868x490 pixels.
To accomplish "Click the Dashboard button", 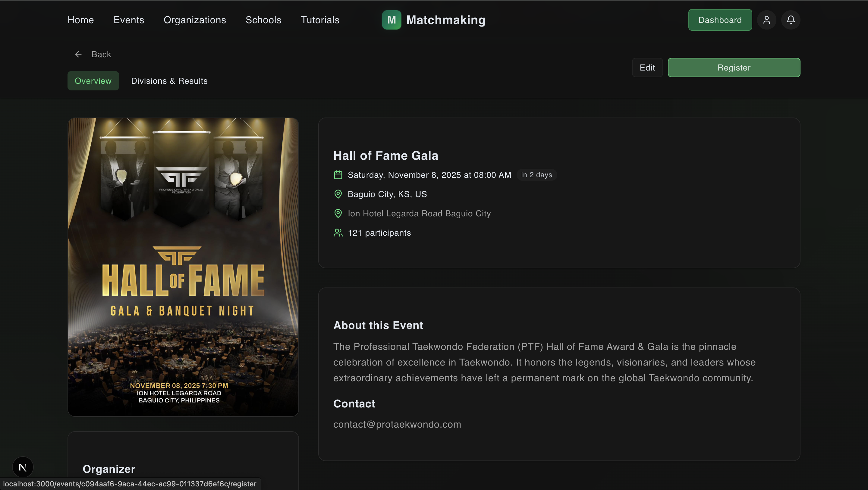I will 720,20.
